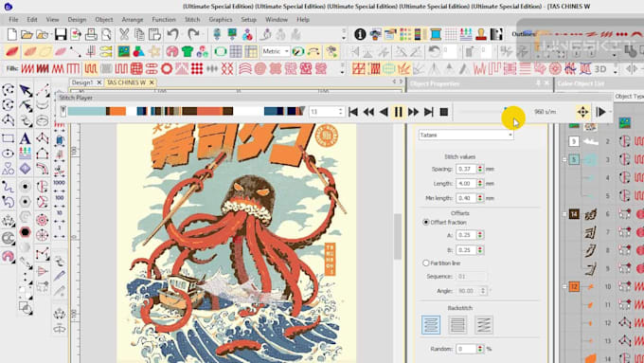Step the Offset A value spinner
This screenshot has width=644, height=363.
click(480, 235)
